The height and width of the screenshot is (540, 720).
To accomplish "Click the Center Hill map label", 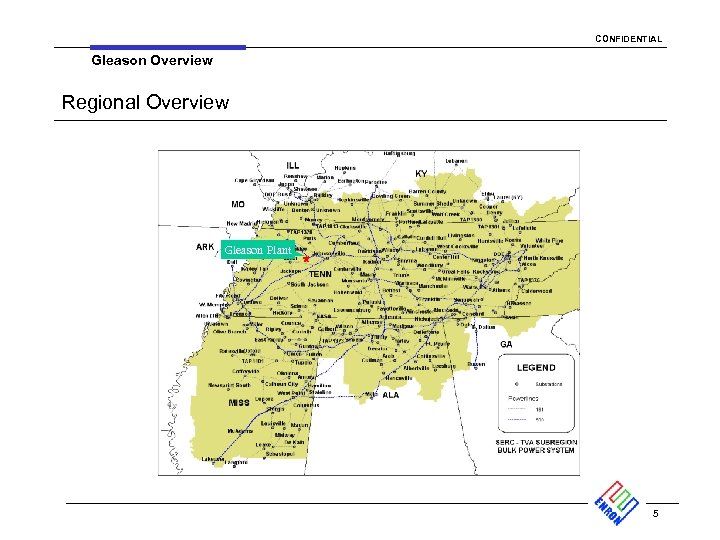I will (445, 257).
